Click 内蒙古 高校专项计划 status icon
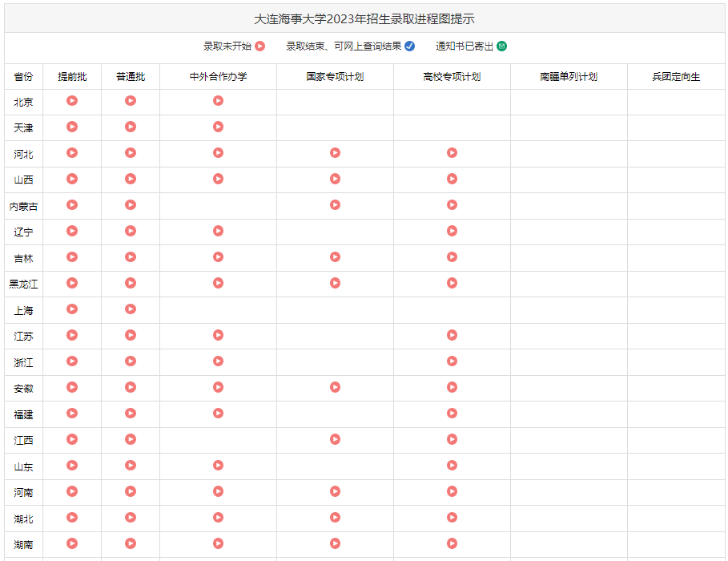The width and height of the screenshot is (728, 561). click(452, 205)
